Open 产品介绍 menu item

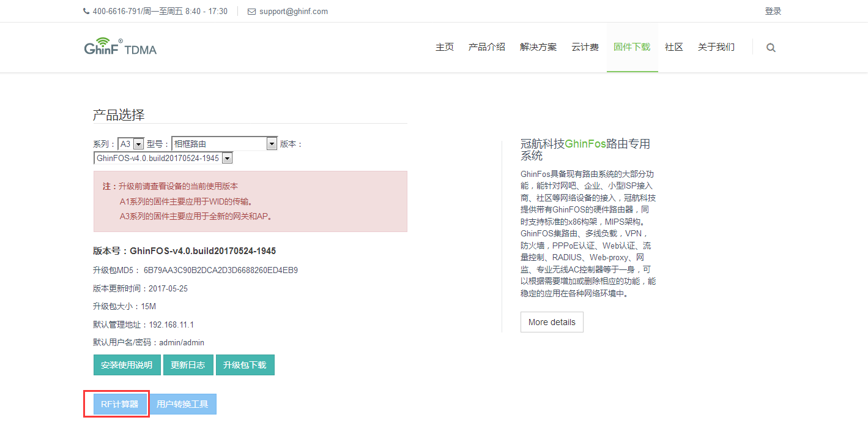[x=487, y=47]
